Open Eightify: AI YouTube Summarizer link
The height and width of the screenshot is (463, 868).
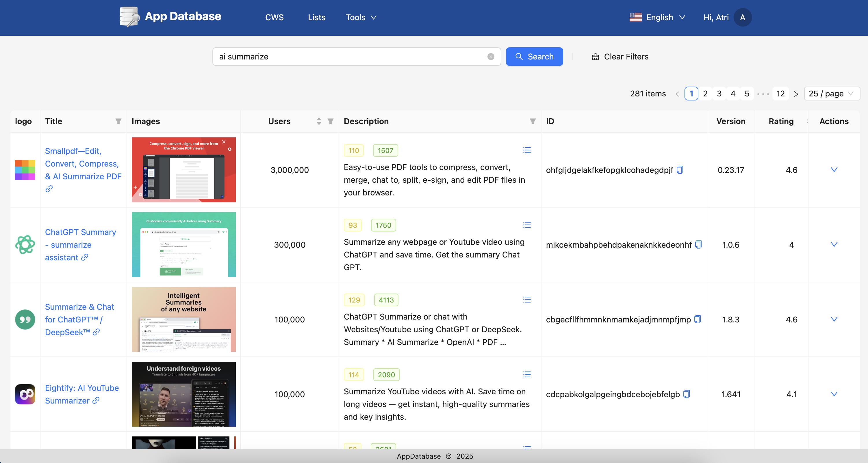coord(82,394)
